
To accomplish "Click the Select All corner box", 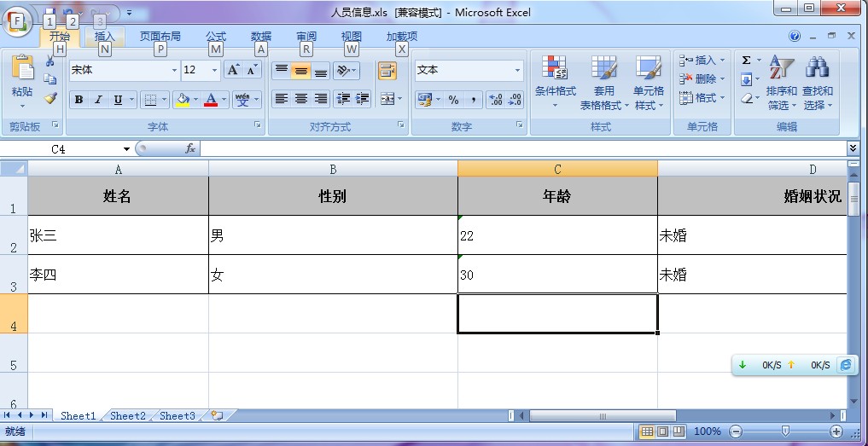I will [14, 168].
